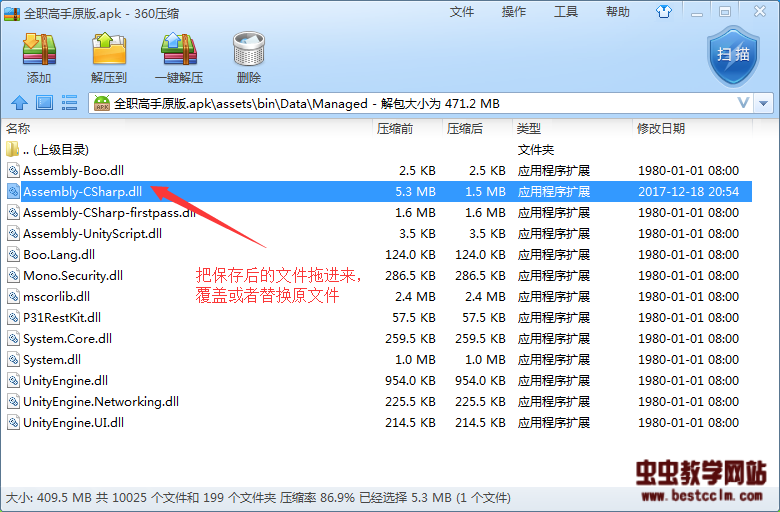Click the file icon of Assembly-CSharp.dll
780x512 pixels.
13,192
